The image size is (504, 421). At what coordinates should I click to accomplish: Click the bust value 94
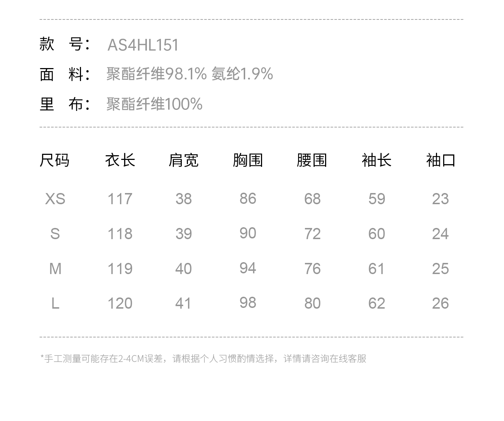248,268
